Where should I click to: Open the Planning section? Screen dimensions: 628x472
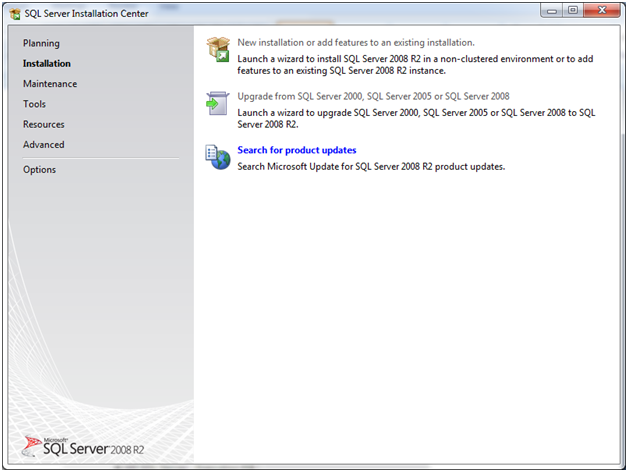[41, 43]
